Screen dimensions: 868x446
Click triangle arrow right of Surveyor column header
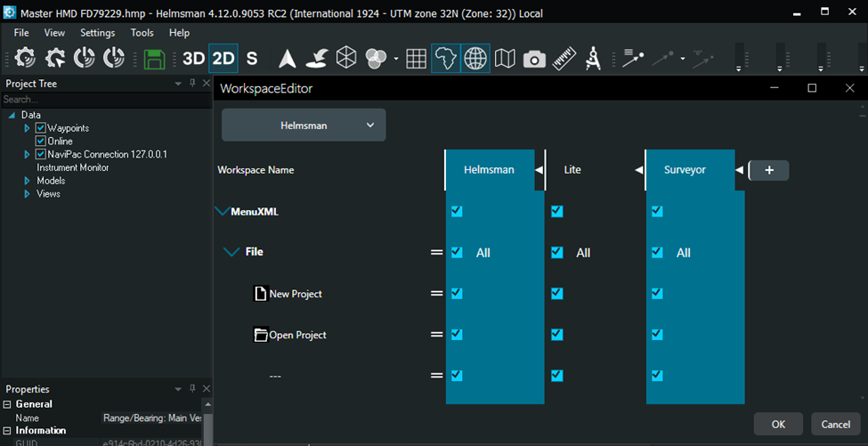point(739,170)
